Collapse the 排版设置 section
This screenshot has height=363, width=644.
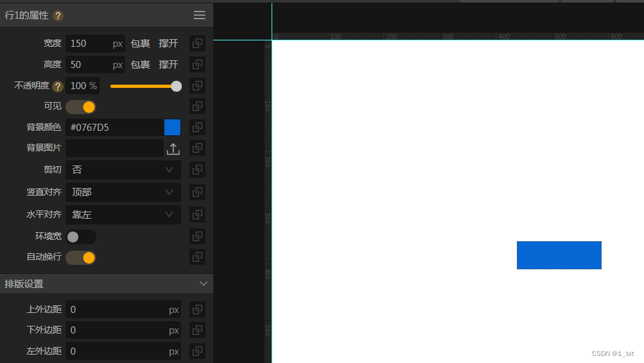[x=203, y=284]
